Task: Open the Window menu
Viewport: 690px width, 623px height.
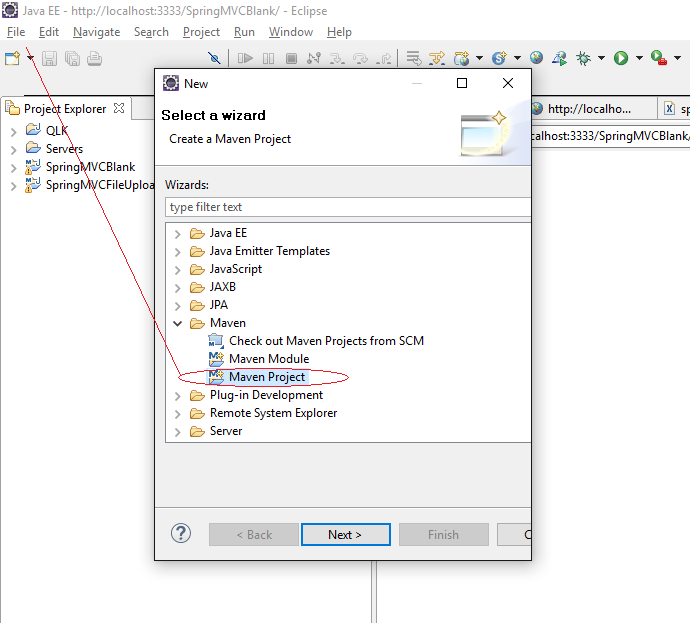Action: click(x=291, y=32)
